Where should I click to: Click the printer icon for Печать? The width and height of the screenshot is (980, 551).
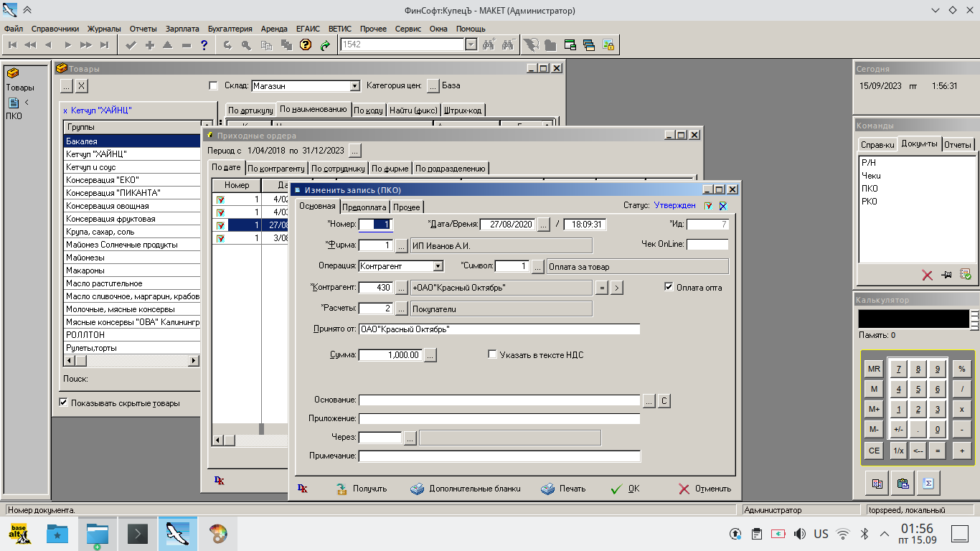click(x=547, y=489)
